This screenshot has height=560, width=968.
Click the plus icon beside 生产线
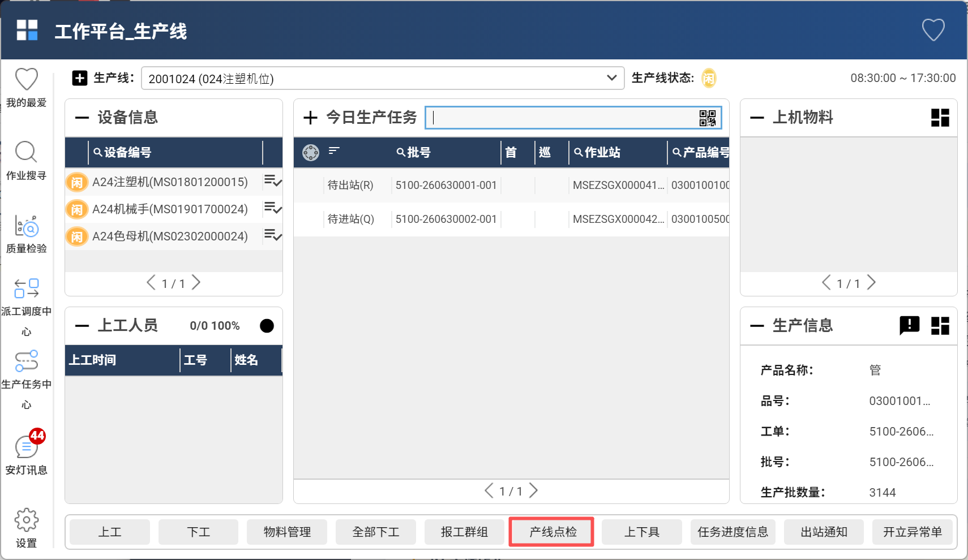click(80, 78)
